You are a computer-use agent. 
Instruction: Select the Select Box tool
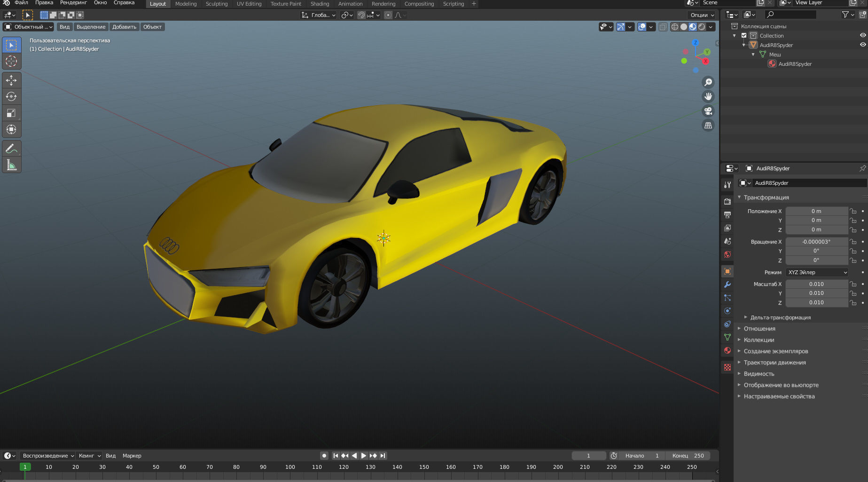11,45
